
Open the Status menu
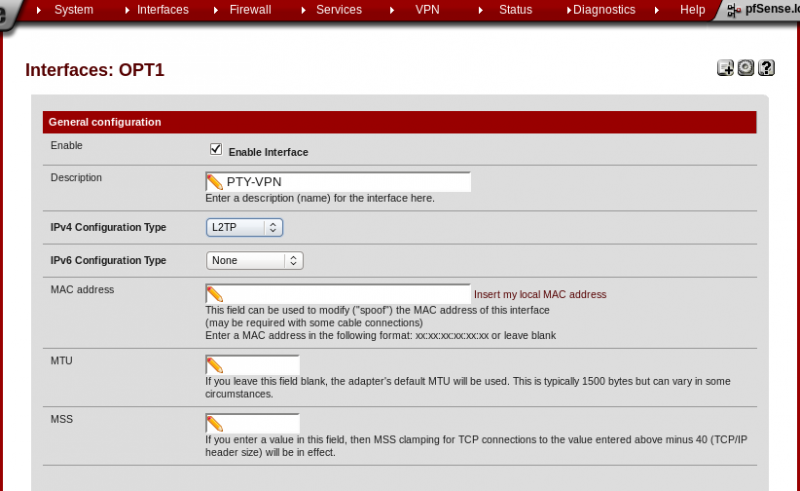515,10
